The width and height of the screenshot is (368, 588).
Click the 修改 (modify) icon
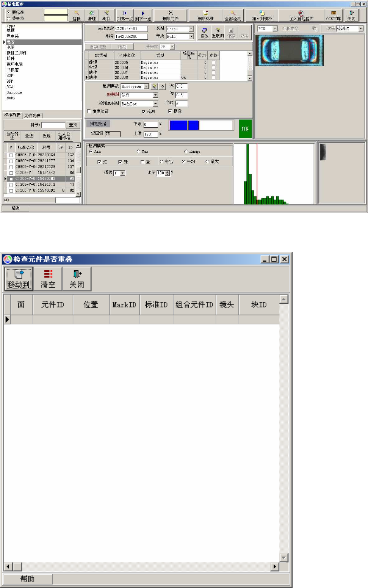(x=204, y=33)
